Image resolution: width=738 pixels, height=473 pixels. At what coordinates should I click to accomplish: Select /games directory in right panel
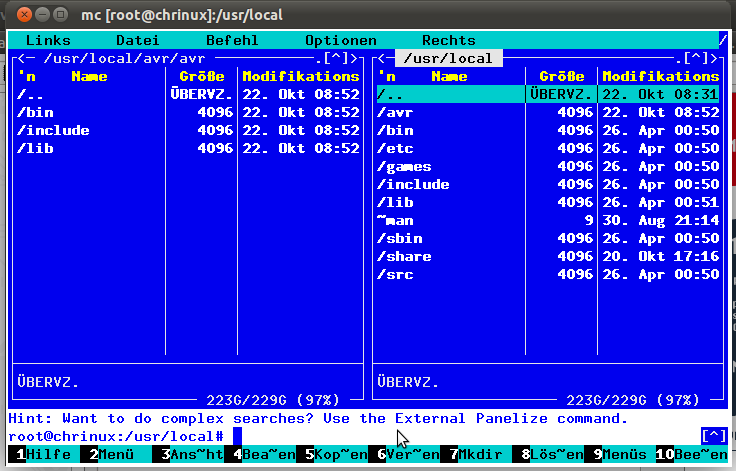click(548, 167)
